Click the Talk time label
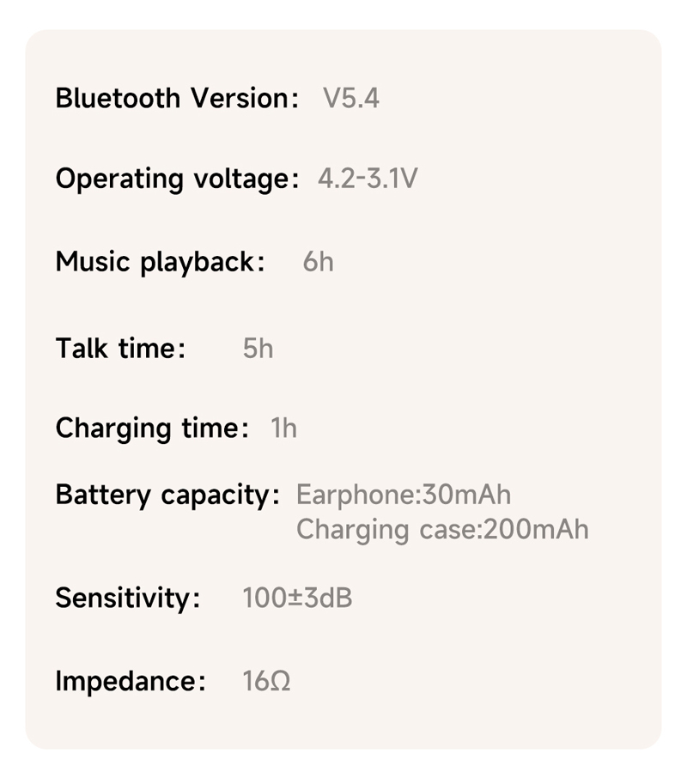This screenshot has width=687, height=784. (x=120, y=349)
